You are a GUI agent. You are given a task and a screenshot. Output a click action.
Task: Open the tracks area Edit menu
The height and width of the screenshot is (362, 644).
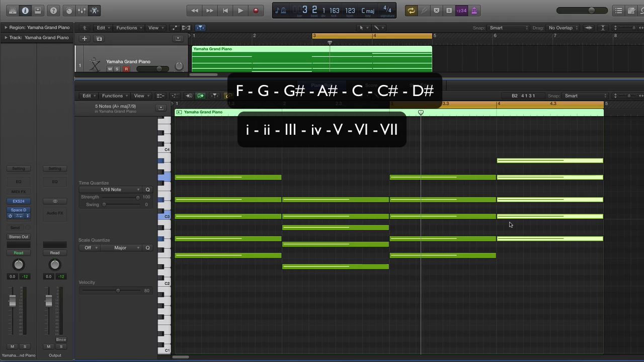[103, 28]
